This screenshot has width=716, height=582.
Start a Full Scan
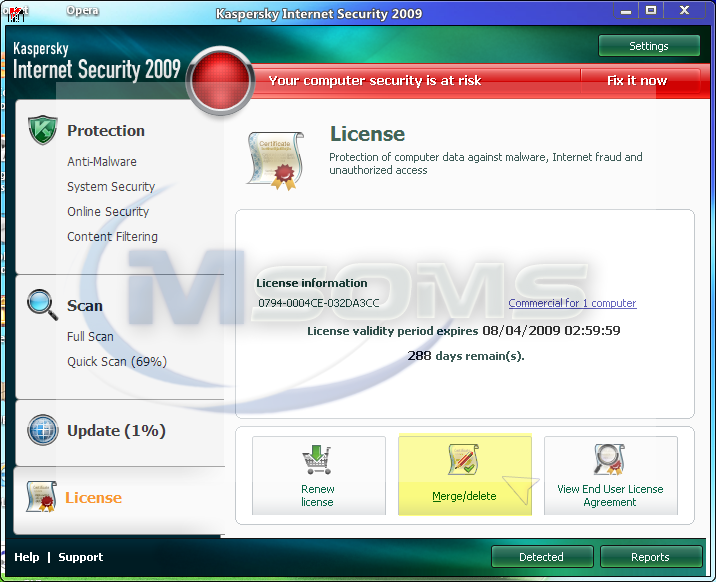point(90,336)
